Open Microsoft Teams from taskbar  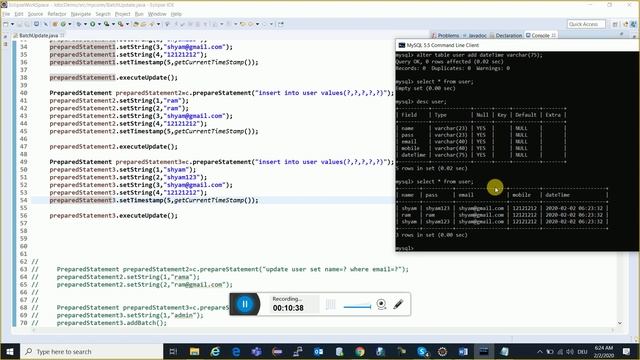click(x=257, y=351)
